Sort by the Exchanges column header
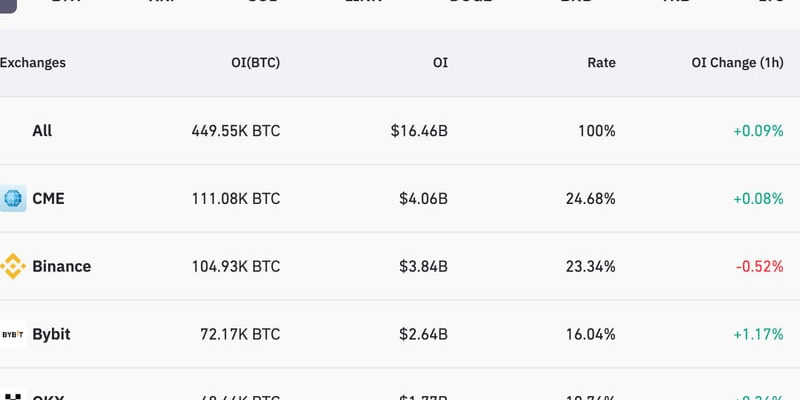Image resolution: width=800 pixels, height=400 pixels. (x=33, y=63)
